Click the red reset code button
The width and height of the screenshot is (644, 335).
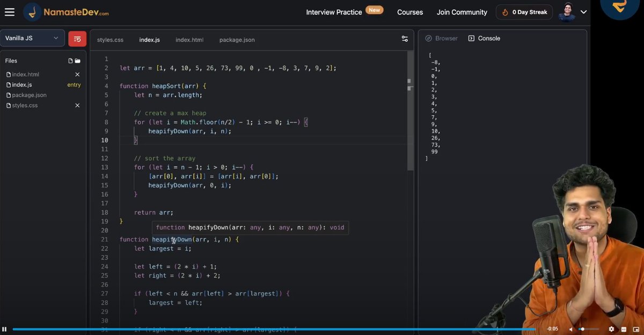coord(77,39)
